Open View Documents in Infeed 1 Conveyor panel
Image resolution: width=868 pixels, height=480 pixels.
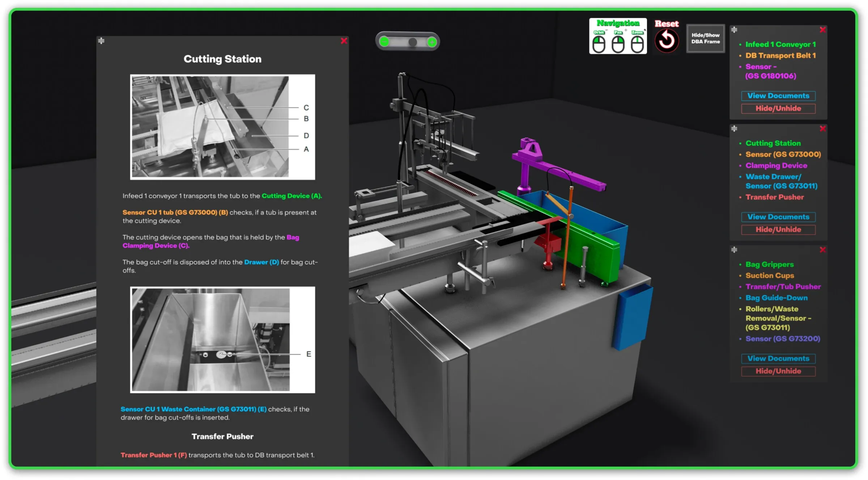(778, 96)
